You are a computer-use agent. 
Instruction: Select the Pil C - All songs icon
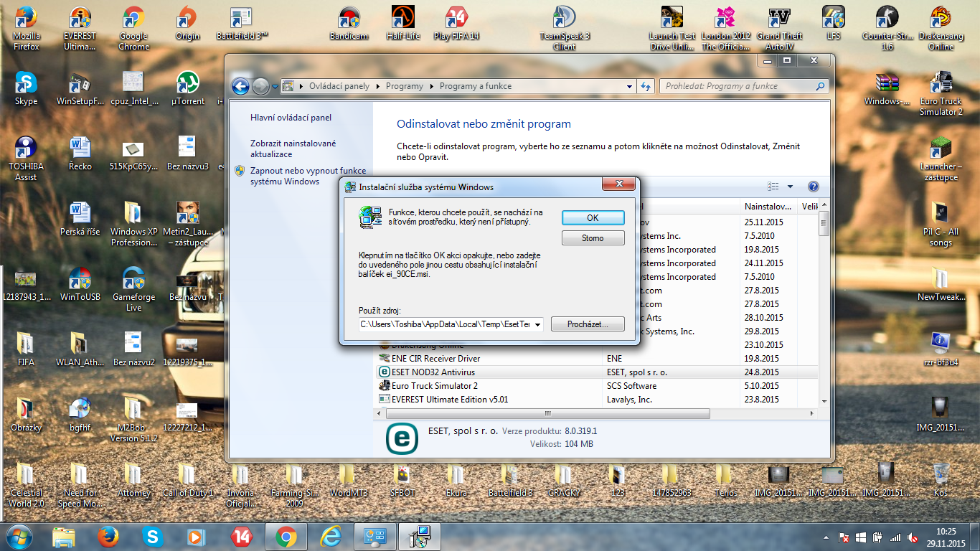pos(941,224)
